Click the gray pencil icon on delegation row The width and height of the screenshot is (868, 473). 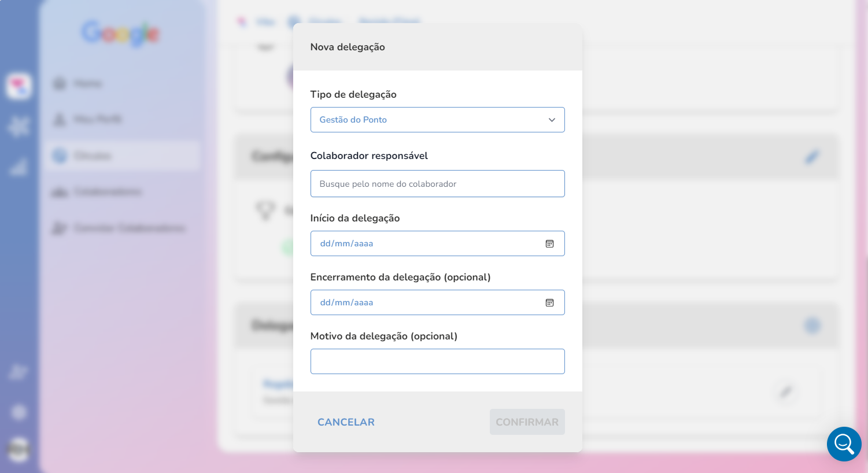pyautogui.click(x=785, y=392)
